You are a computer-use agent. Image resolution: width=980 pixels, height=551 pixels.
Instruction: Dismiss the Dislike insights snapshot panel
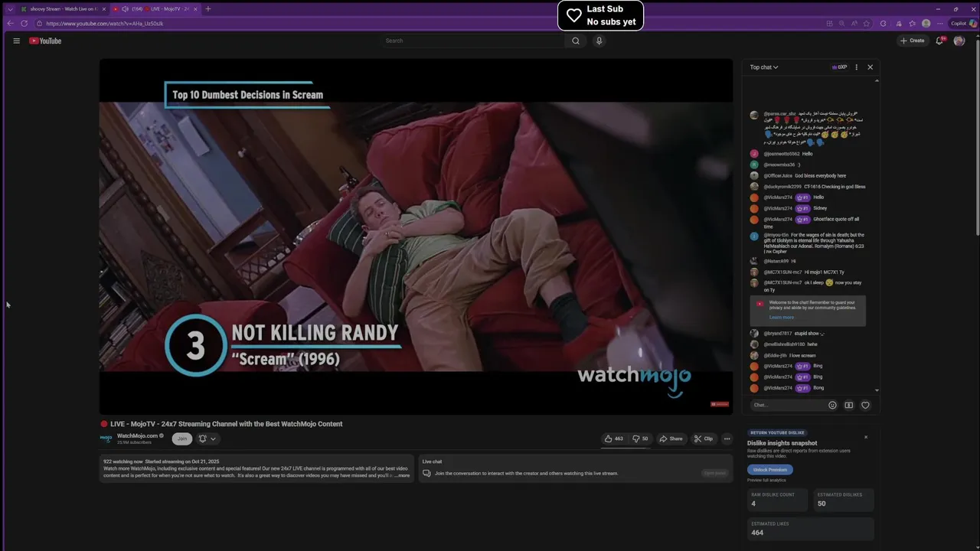coord(866,437)
